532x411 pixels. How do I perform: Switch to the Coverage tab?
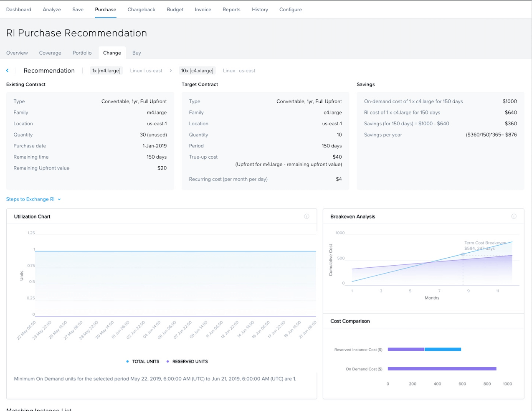pyautogui.click(x=50, y=53)
